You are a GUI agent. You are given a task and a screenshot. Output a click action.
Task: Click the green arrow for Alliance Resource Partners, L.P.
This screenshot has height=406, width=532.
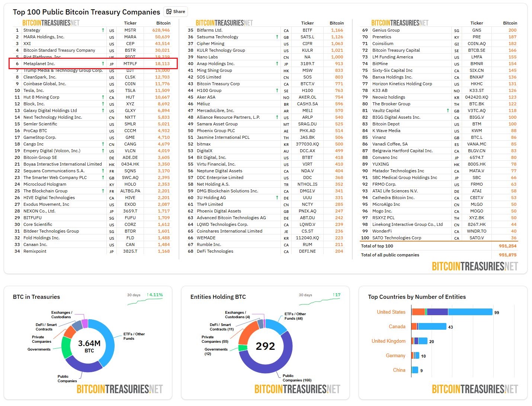pos(277,117)
